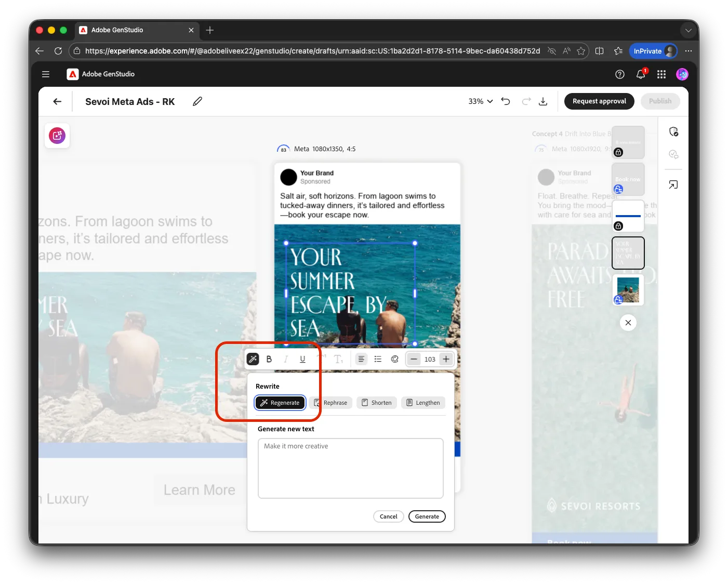
Task: Select the headline text layer thumbnail
Action: click(628, 253)
